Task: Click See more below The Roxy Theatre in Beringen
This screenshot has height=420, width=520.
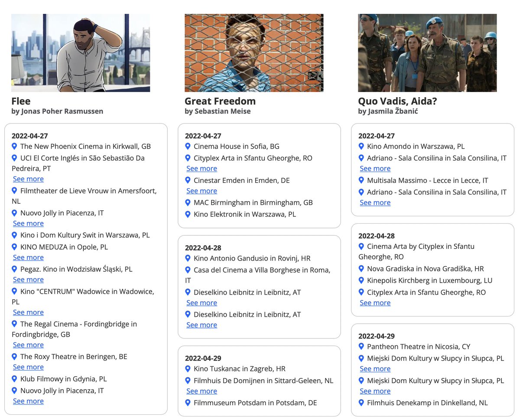Action: click(x=28, y=367)
